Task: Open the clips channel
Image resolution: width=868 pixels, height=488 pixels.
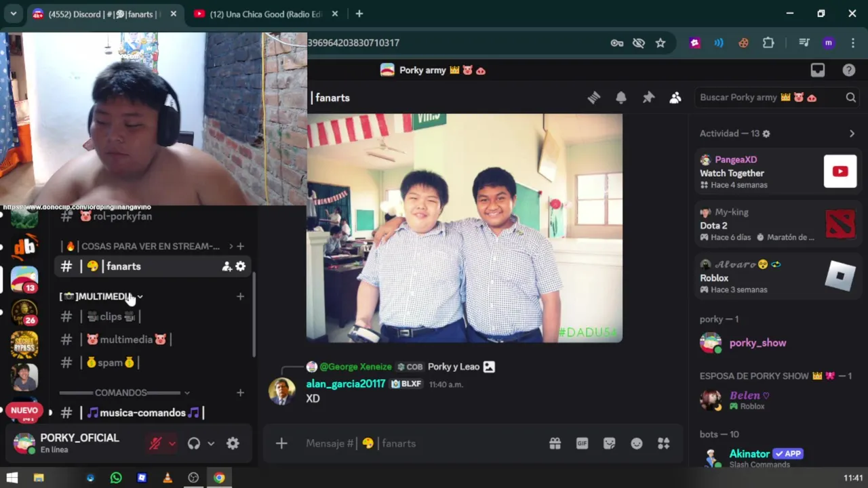Action: pos(153,317)
